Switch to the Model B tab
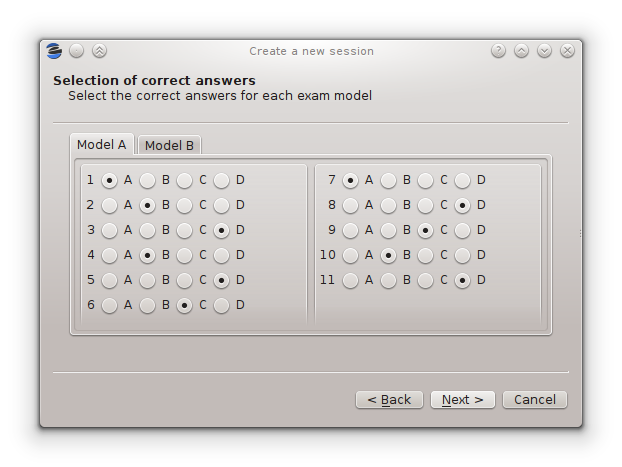Image resolution: width=622 pixels, height=467 pixels. tap(169, 145)
